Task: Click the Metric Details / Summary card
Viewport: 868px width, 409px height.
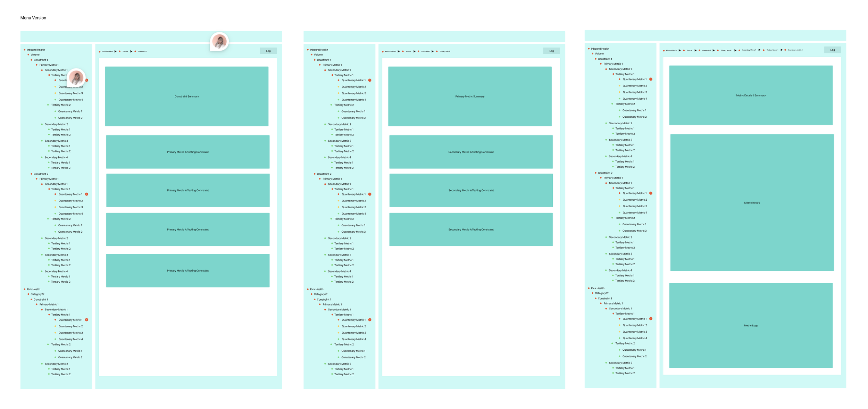Action: 751,95
